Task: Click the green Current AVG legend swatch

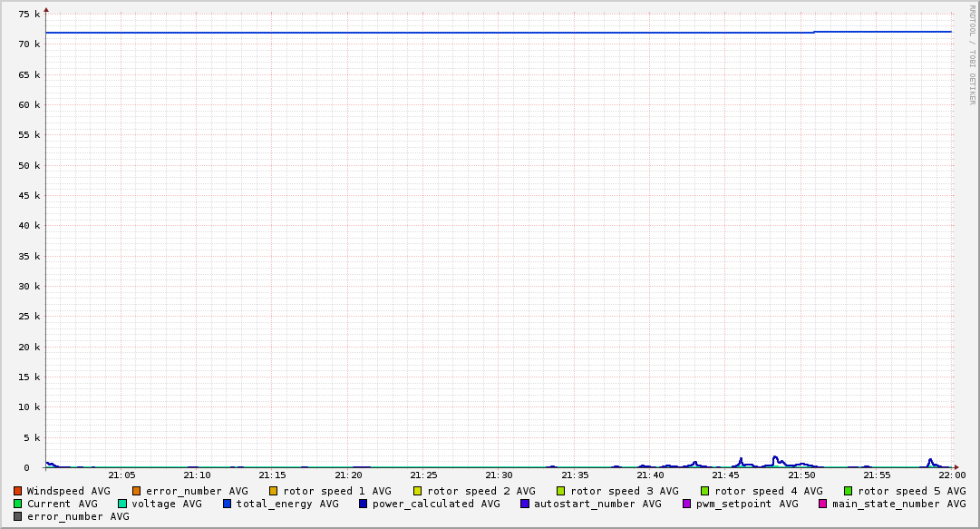Action: (x=18, y=504)
